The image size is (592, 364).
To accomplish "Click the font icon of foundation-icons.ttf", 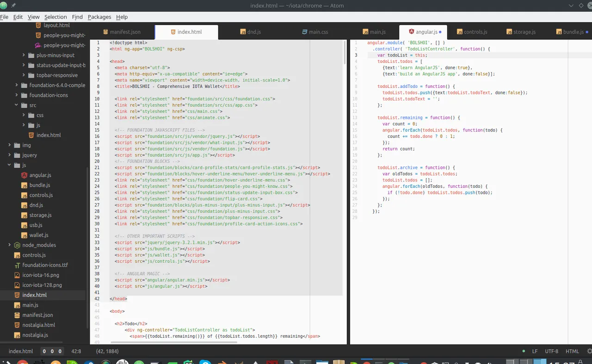I will (x=18, y=265).
